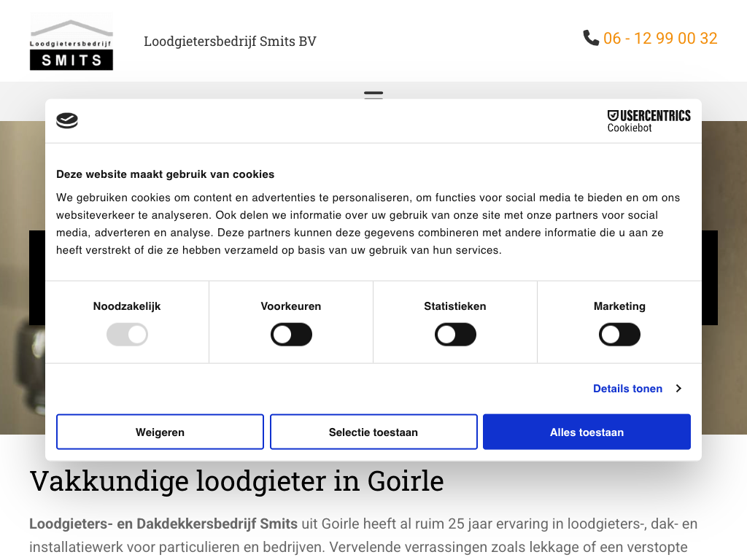This screenshot has width=747, height=560.
Task: Toggle the Noodzakelijk cookies switch
Action: 127,335
